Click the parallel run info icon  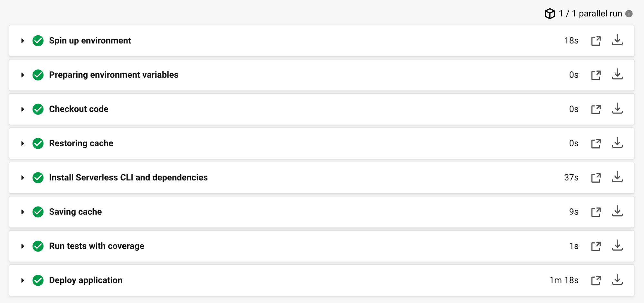coord(629,14)
